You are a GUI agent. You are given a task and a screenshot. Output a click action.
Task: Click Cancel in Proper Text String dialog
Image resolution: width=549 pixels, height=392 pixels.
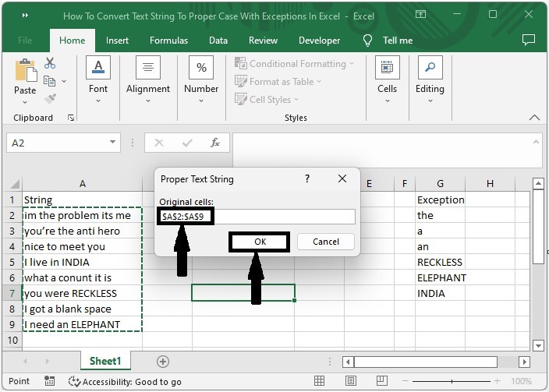tap(326, 242)
